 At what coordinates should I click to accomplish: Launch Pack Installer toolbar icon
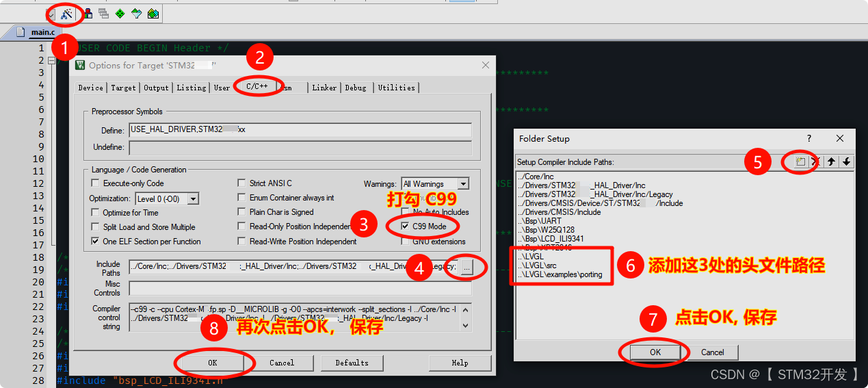click(x=153, y=13)
